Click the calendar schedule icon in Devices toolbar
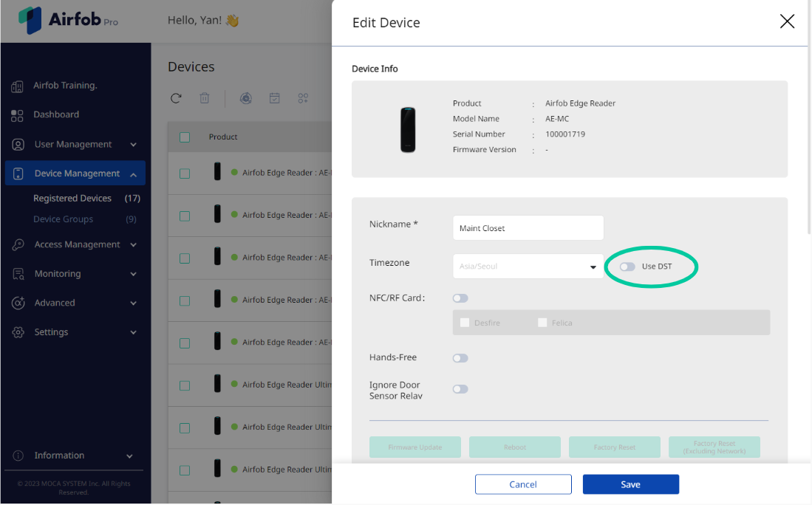The image size is (812, 505). point(274,97)
